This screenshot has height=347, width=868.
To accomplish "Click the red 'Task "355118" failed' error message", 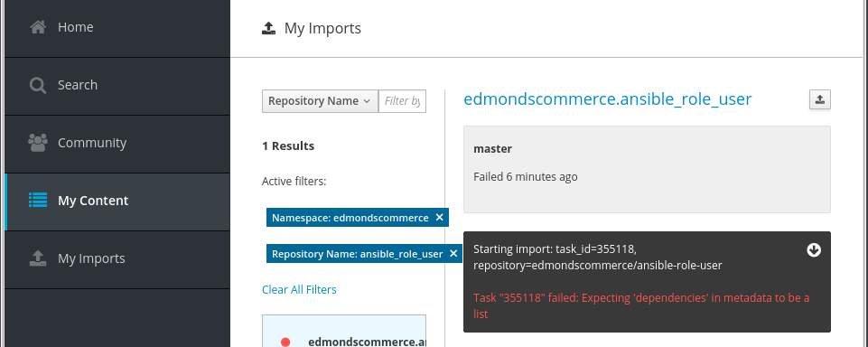I will (x=641, y=306).
